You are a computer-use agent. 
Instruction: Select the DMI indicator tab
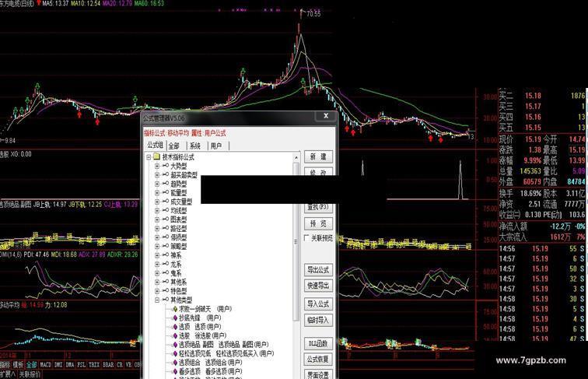pyautogui.click(x=58, y=364)
